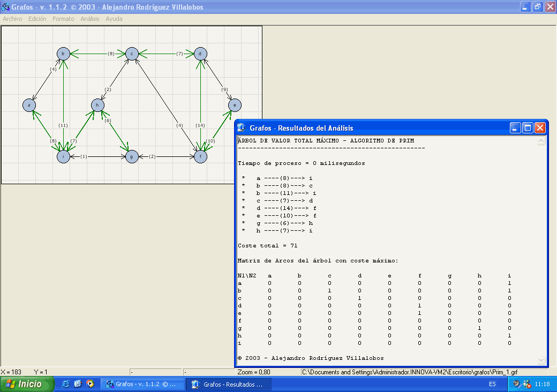Open the Inicio start menu
The height and width of the screenshot is (392, 557).
27,384
